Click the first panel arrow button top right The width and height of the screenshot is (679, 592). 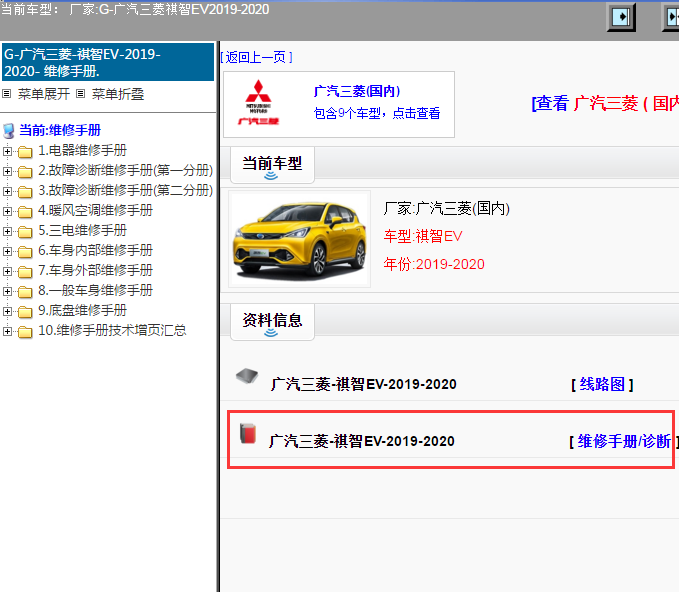click(x=621, y=17)
